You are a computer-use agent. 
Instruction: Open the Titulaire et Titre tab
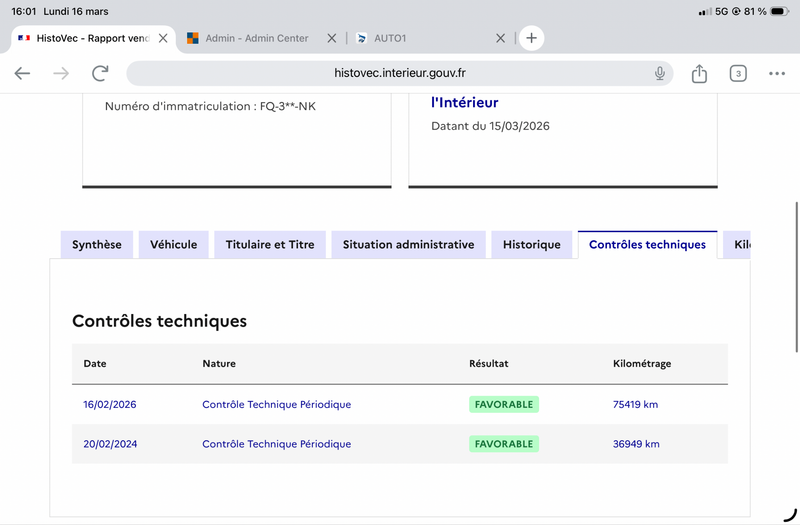(x=270, y=245)
